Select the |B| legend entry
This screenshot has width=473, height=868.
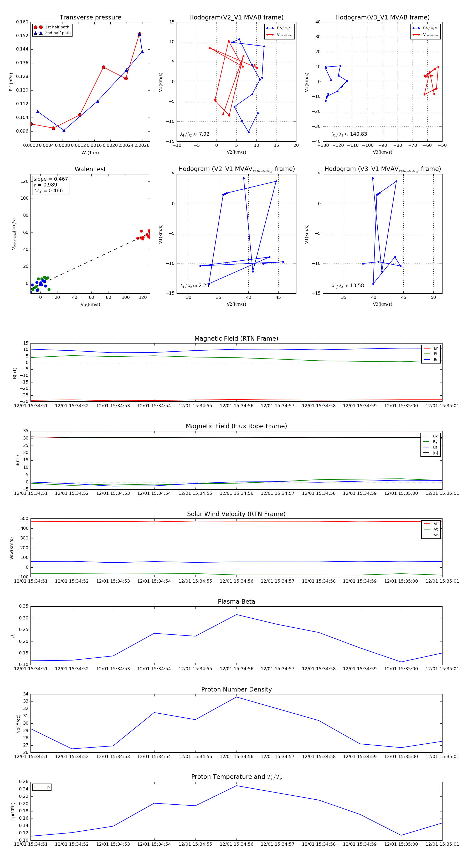[x=431, y=453]
